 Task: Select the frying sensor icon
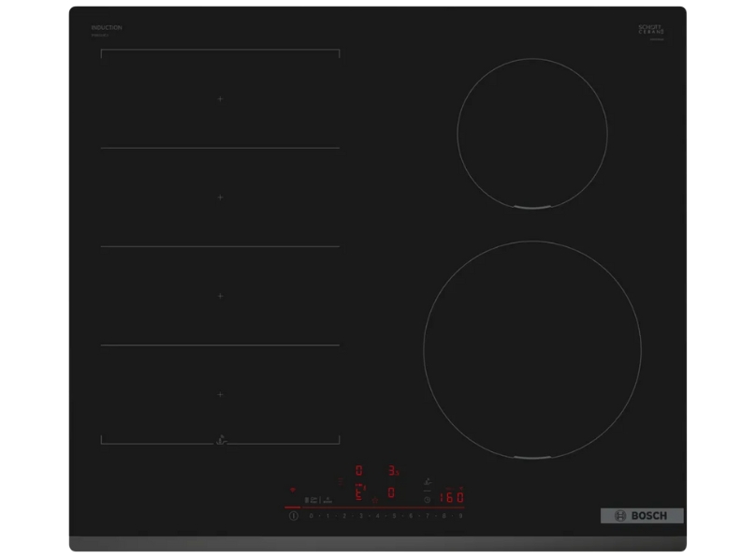coord(427,481)
